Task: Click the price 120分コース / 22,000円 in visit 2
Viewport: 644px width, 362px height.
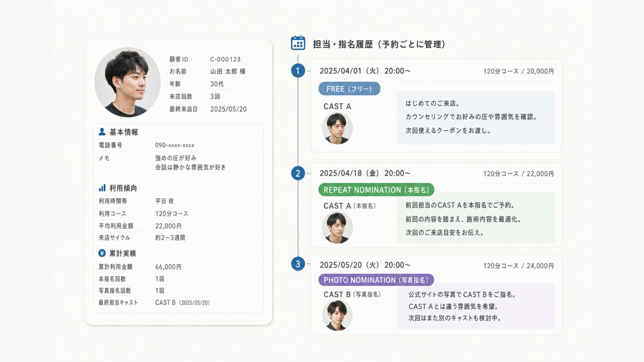Action: [x=519, y=173]
